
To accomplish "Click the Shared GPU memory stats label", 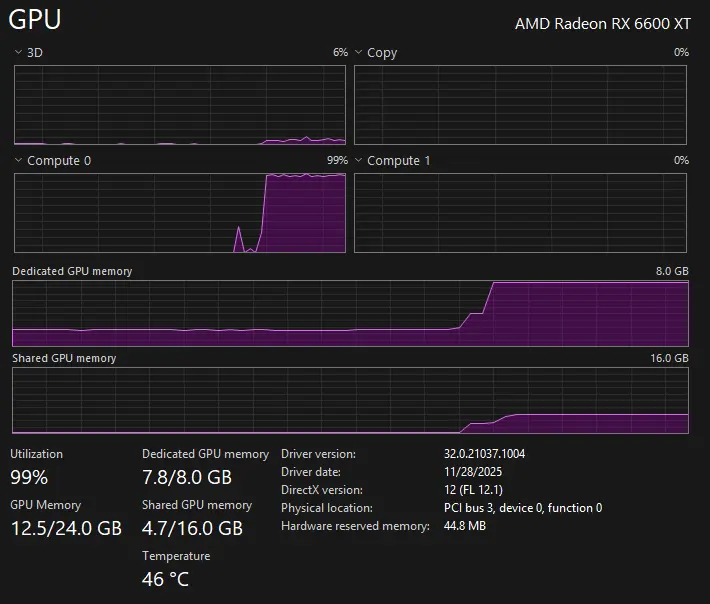I will pyautogui.click(x=197, y=505).
